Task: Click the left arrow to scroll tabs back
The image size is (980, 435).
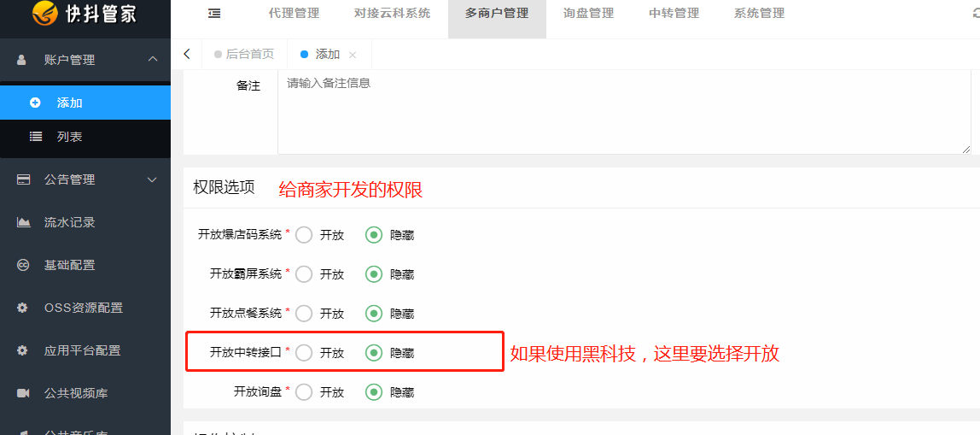Action: click(186, 54)
